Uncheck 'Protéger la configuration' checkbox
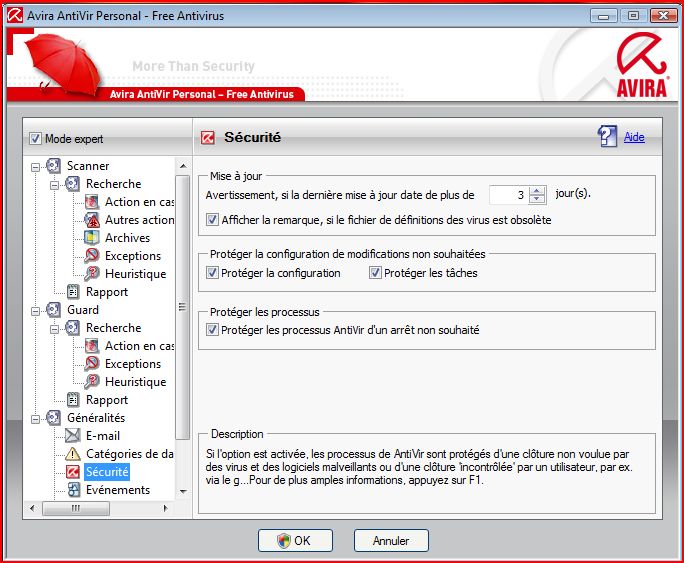The image size is (684, 563). click(212, 273)
